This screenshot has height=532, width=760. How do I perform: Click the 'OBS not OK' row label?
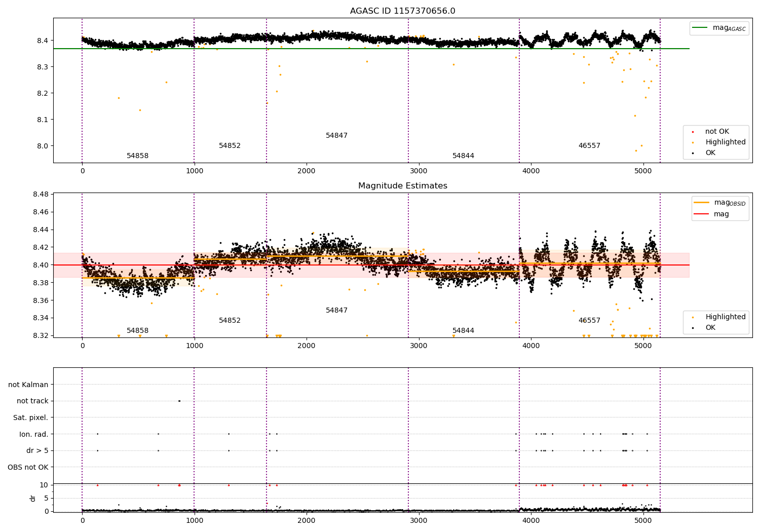[x=28, y=467]
